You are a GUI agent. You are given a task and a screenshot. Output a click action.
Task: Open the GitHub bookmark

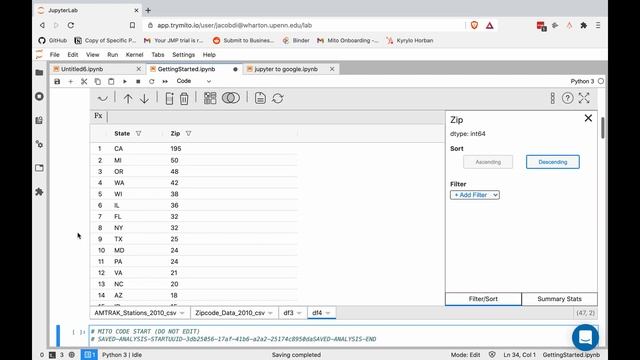click(x=53, y=40)
